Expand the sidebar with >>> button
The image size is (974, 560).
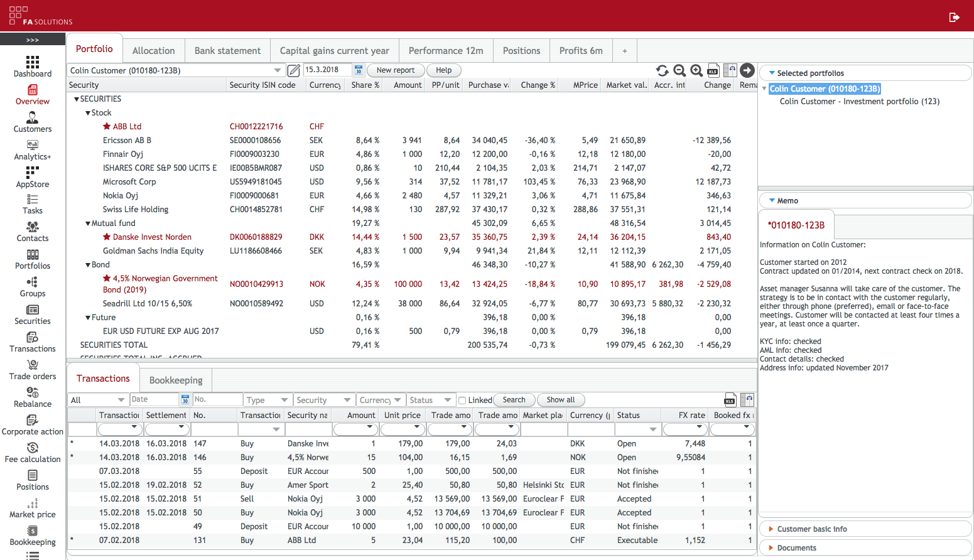33,40
